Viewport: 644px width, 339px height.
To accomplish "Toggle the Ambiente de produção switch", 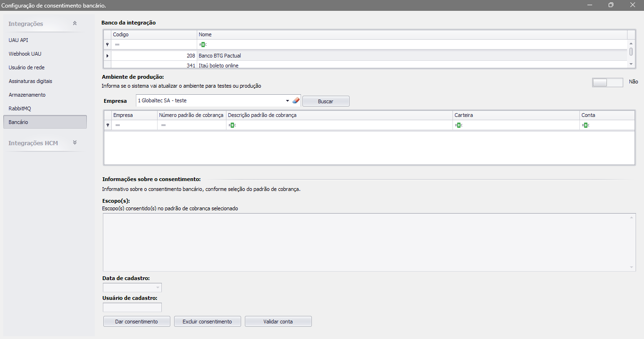I will (x=607, y=82).
